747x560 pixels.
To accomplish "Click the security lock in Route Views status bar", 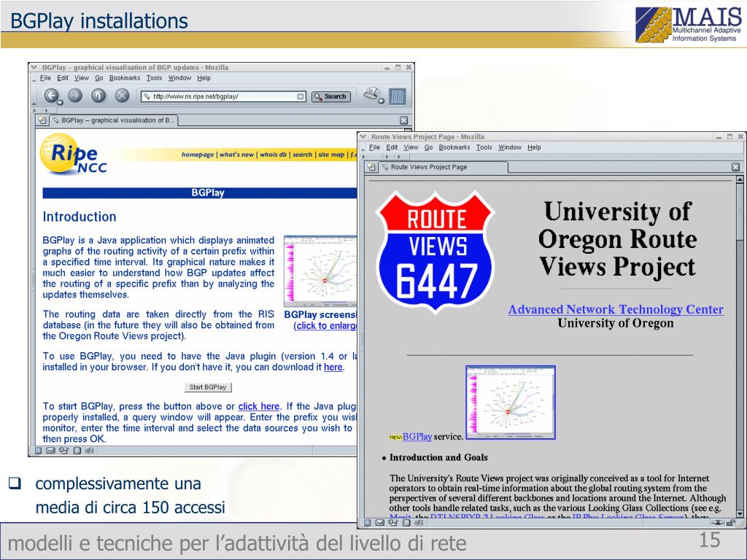I will [731, 523].
